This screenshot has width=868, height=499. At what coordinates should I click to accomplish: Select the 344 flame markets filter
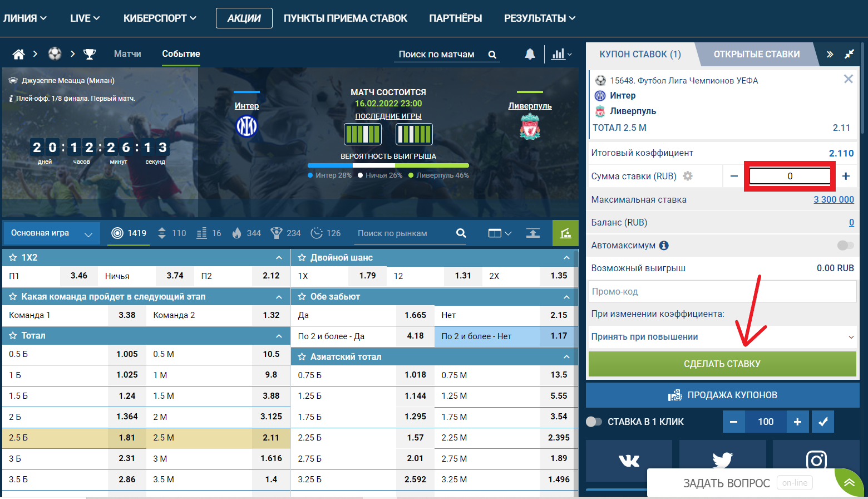(x=246, y=233)
